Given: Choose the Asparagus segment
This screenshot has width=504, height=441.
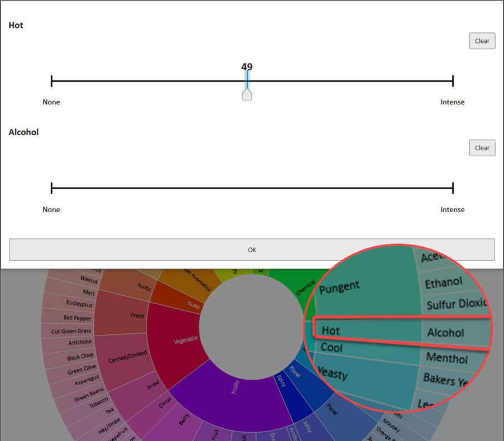Looking at the screenshot, I should [77, 382].
